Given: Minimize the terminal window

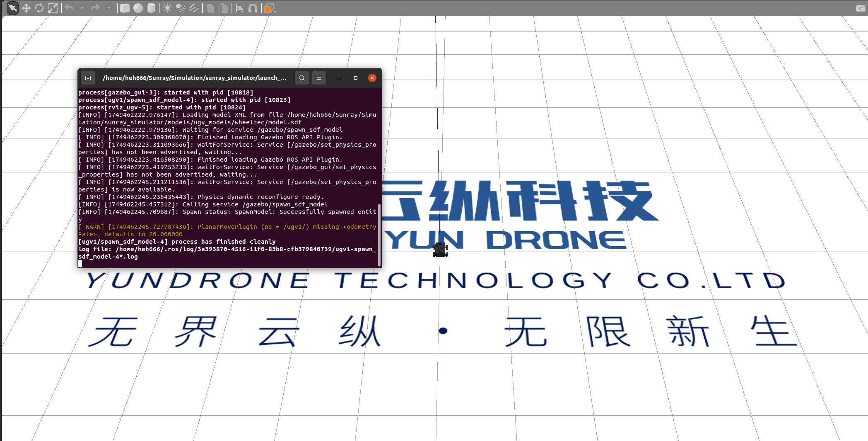Looking at the screenshot, I should (339, 78).
